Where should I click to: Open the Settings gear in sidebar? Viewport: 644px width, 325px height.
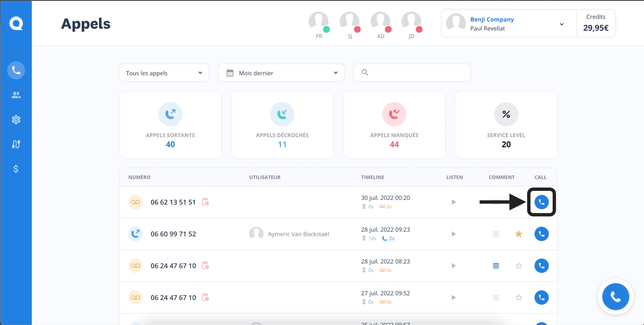[x=16, y=120]
